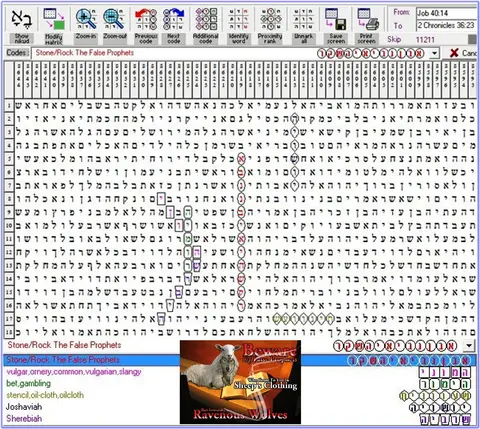
Task: Click the Stone/Rock label above the code list
Action: click(64, 345)
